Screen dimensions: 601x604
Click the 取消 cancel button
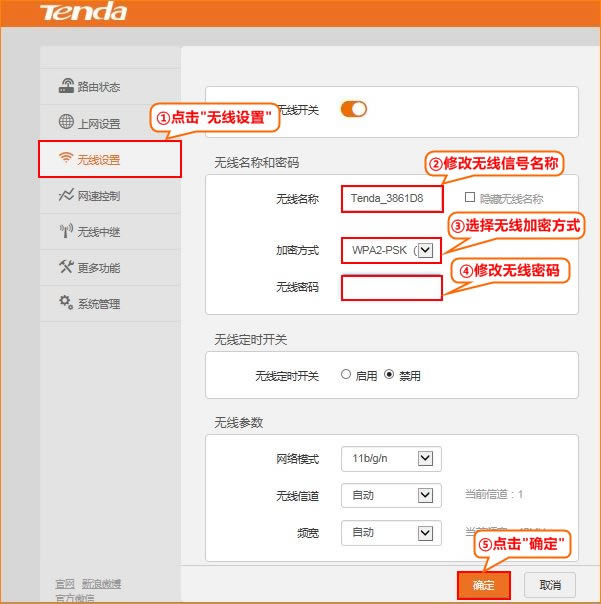click(x=550, y=585)
